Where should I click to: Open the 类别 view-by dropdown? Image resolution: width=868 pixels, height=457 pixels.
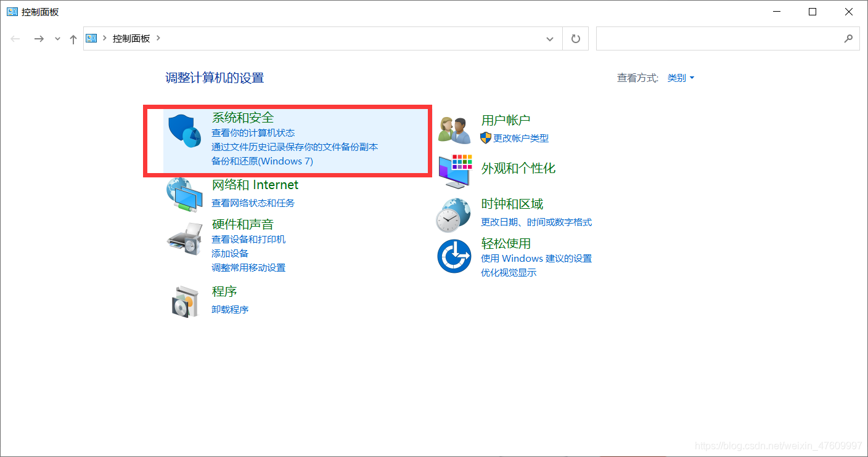click(681, 78)
